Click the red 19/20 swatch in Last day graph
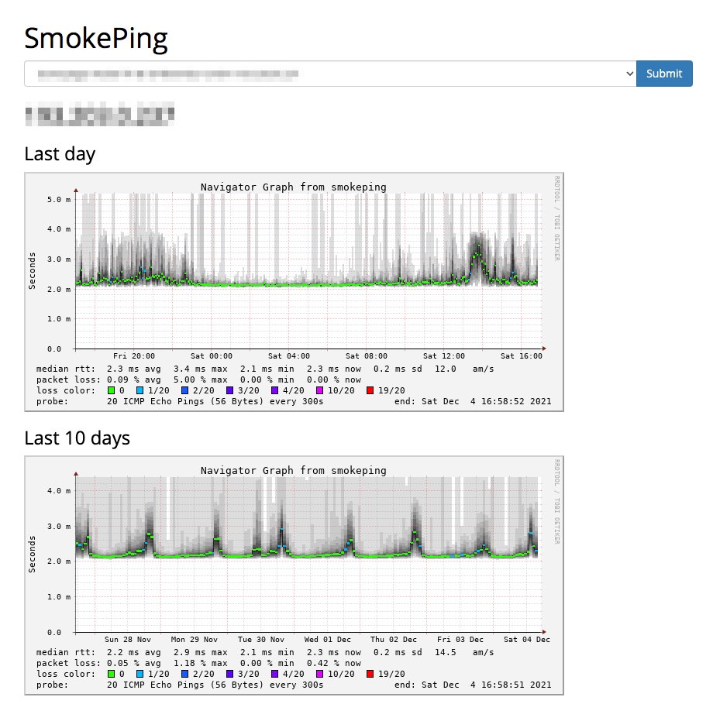 point(370,390)
